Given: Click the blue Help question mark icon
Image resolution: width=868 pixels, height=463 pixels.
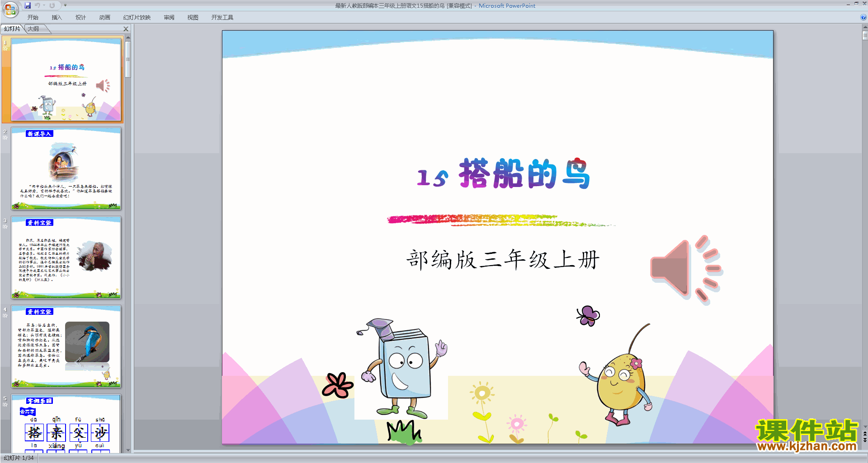Looking at the screenshot, I should click(863, 18).
